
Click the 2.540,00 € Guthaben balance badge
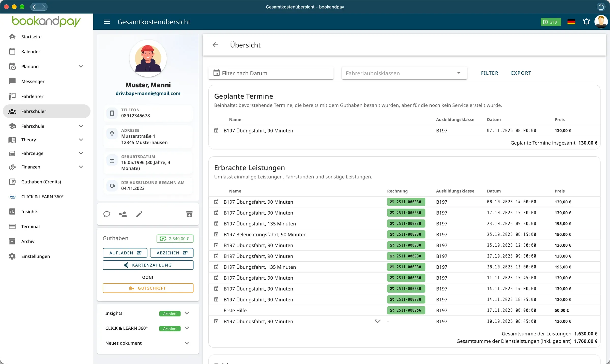click(175, 239)
